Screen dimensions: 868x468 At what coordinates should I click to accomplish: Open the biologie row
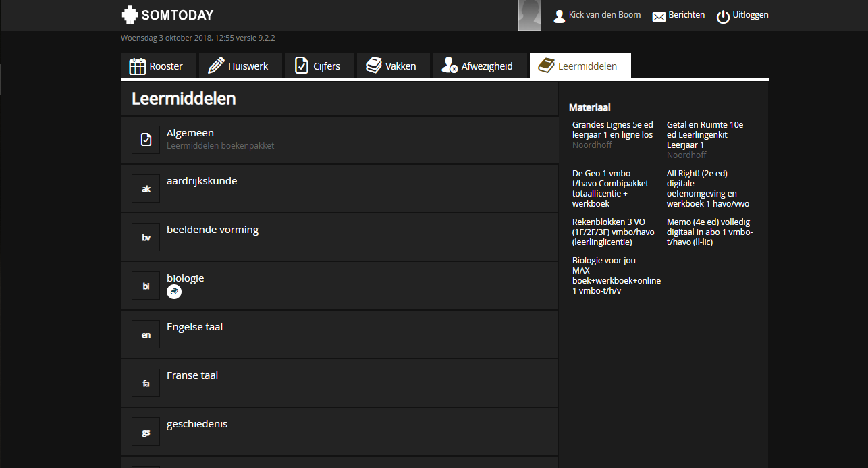coord(340,286)
